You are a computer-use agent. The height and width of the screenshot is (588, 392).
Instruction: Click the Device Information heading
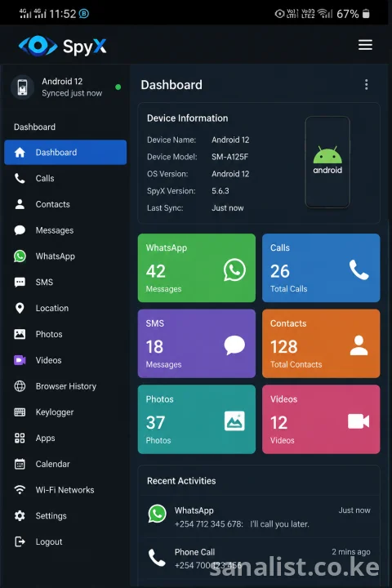pos(187,118)
